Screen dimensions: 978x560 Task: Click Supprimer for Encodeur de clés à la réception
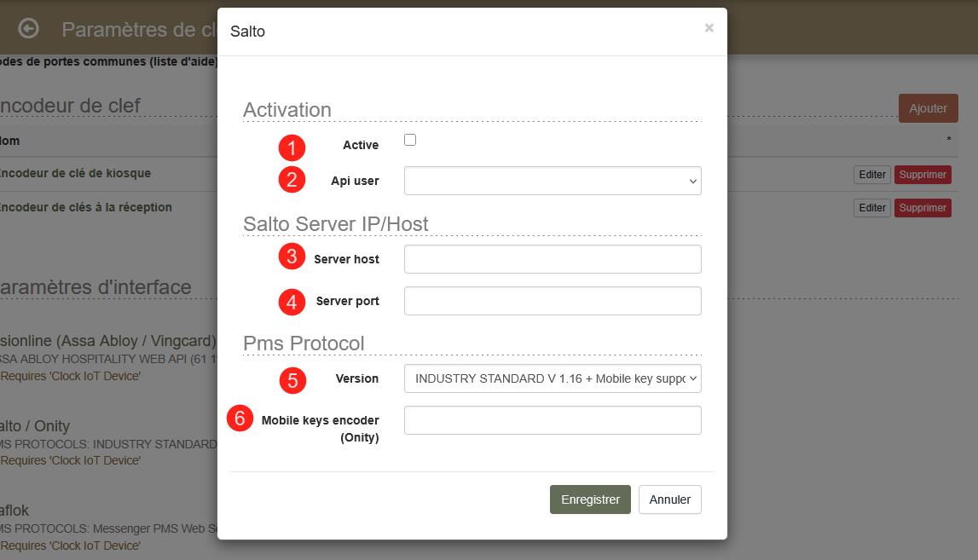pos(923,208)
